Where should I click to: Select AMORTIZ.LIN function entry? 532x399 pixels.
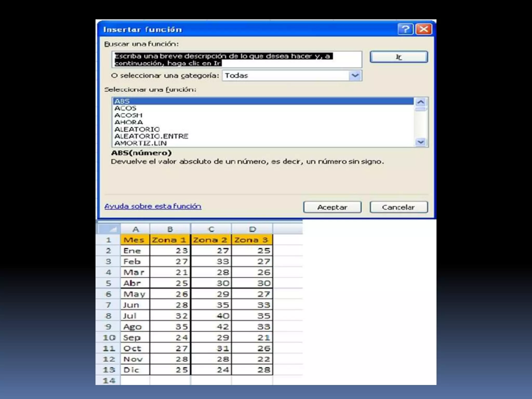pos(141,143)
